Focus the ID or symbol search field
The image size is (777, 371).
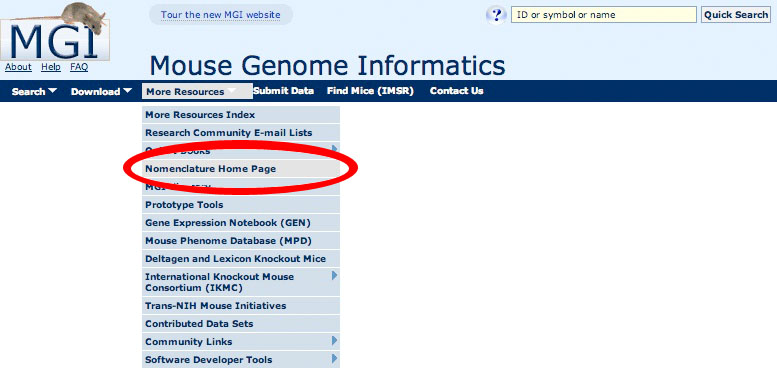click(604, 15)
